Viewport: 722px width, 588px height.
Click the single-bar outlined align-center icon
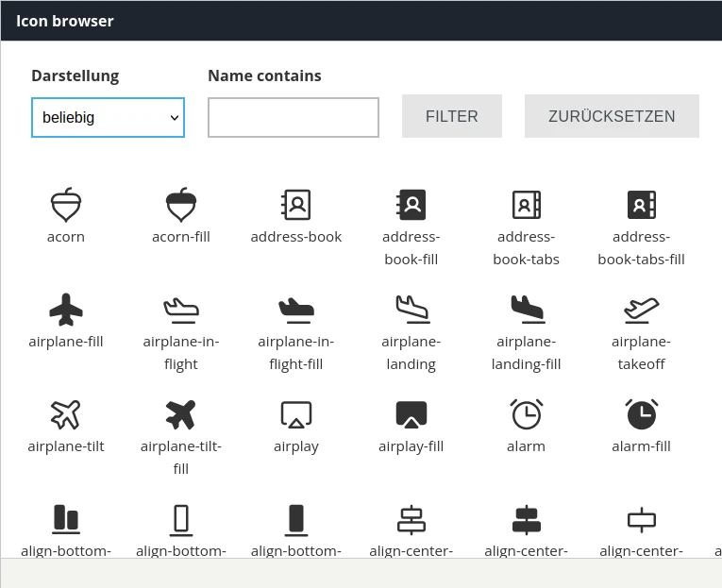click(x=642, y=520)
